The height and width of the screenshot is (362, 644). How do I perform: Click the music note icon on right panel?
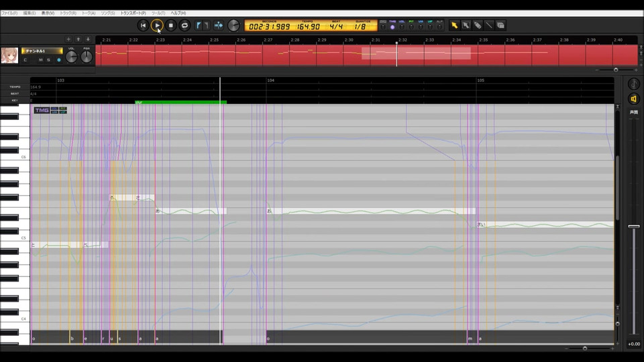tap(634, 84)
